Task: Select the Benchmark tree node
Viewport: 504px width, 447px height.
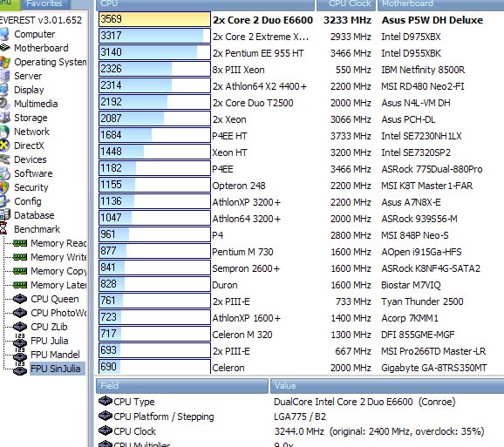Action: [37, 229]
